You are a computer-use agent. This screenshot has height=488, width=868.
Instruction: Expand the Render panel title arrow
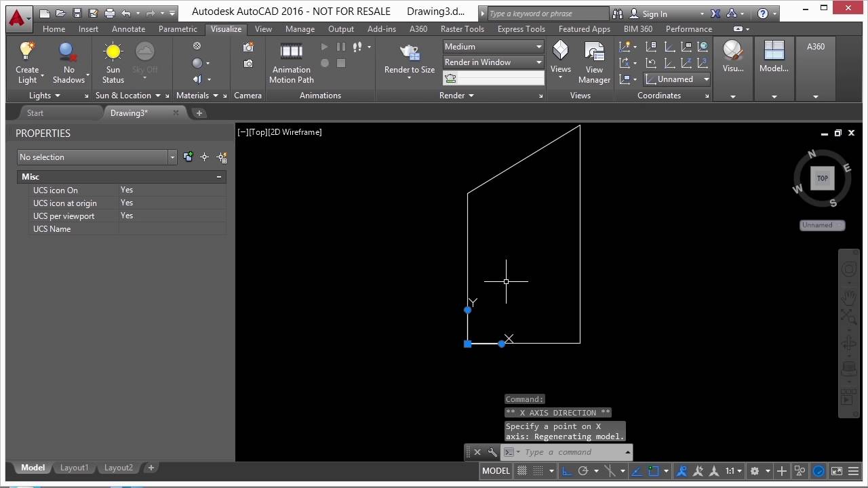pos(471,96)
